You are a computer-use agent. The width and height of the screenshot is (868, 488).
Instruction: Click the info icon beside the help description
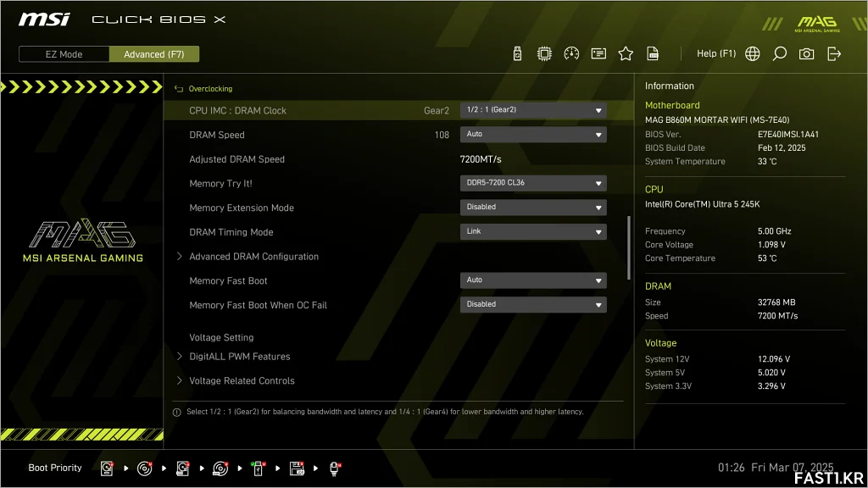tap(176, 413)
